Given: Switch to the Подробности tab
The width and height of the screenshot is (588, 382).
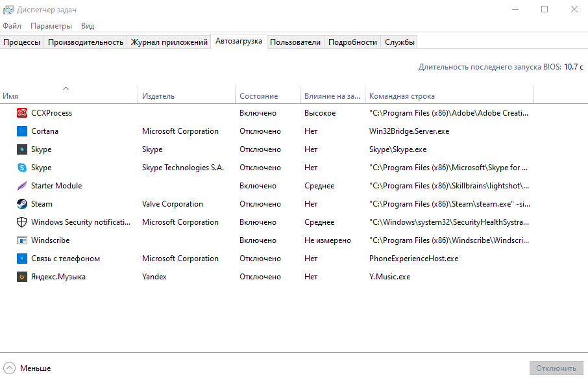Looking at the screenshot, I should click(x=352, y=42).
